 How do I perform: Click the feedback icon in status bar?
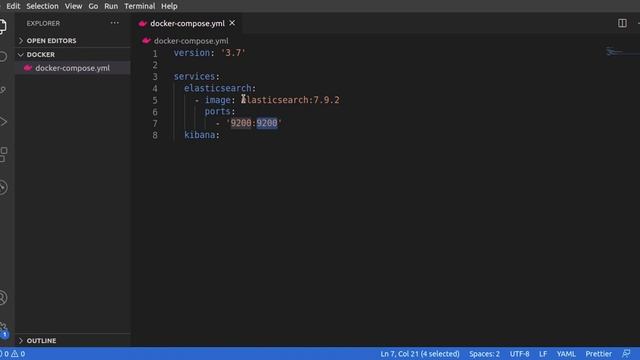click(x=626, y=353)
